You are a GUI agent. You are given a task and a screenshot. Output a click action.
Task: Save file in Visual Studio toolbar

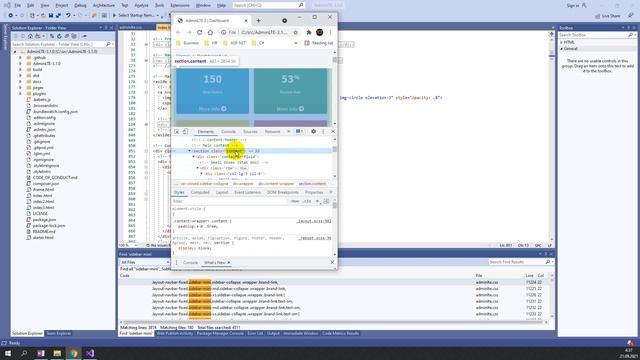(51, 16)
